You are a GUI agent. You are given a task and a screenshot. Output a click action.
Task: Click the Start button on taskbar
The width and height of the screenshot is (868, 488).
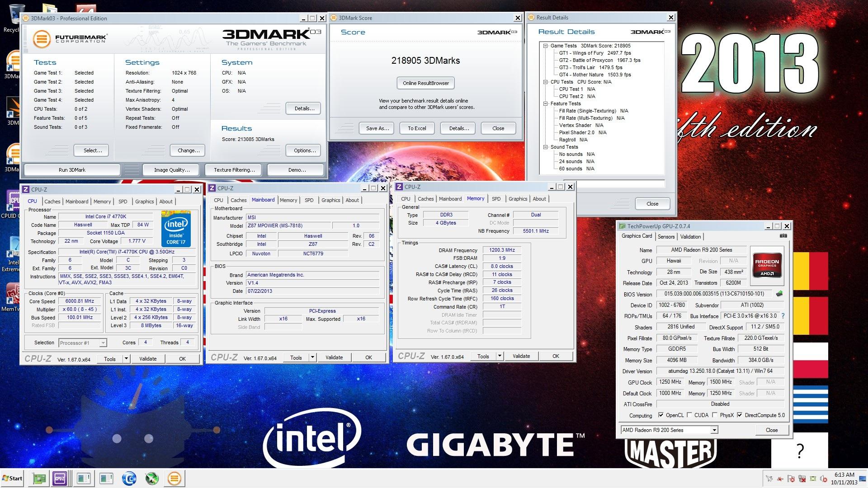[x=13, y=478]
